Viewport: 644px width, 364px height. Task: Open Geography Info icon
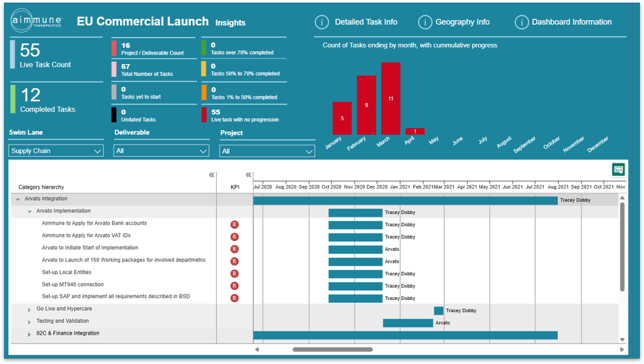pos(424,22)
